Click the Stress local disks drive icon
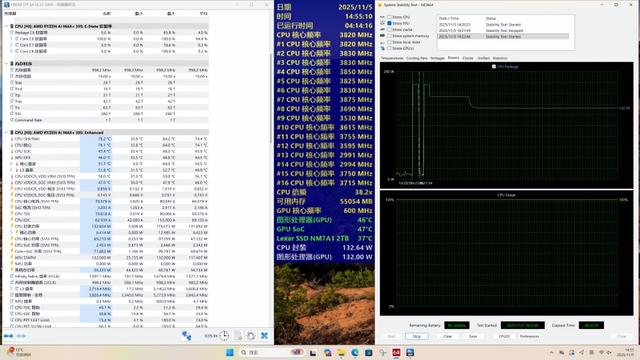640x360 pixels. coord(382,42)
